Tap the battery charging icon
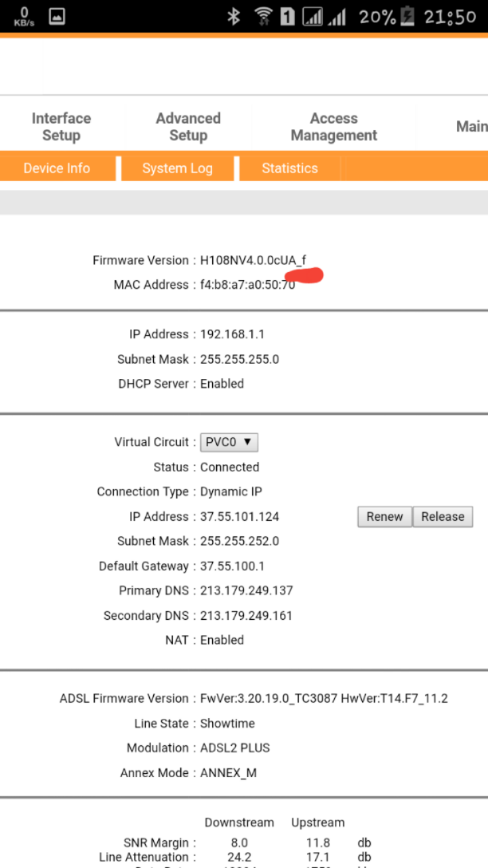Screen dimensions: 488x868 click(407, 16)
